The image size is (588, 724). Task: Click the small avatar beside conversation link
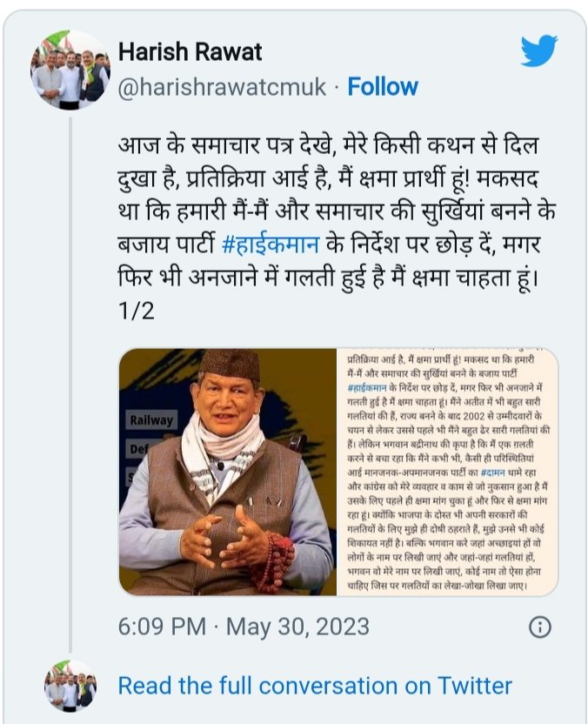click(x=70, y=685)
